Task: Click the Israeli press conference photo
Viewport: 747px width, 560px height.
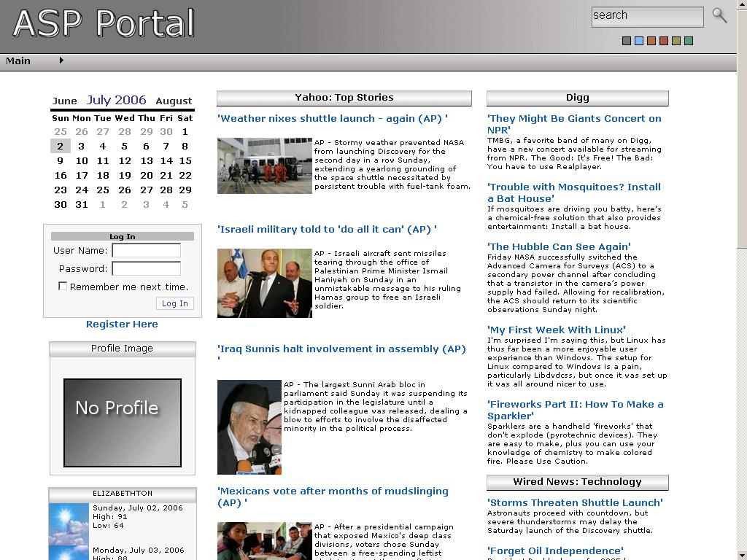Action: (264, 284)
